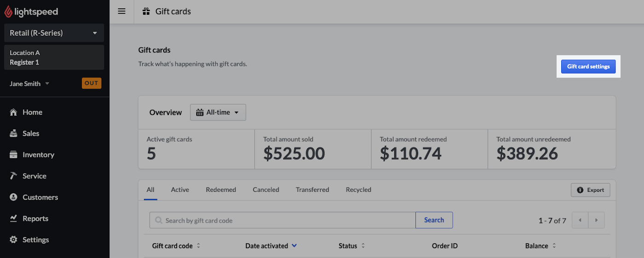Toggle the hamburger menu icon
644x258 pixels.
tap(121, 11)
